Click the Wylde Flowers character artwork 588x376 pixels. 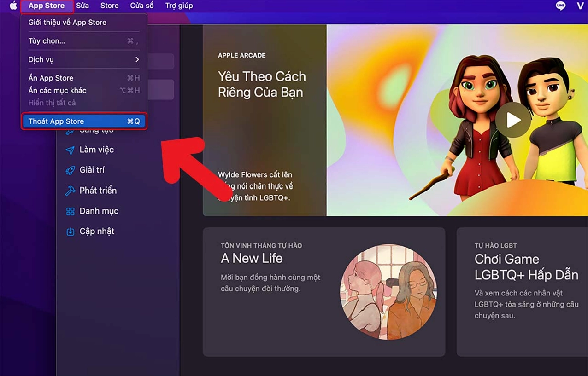click(457, 120)
